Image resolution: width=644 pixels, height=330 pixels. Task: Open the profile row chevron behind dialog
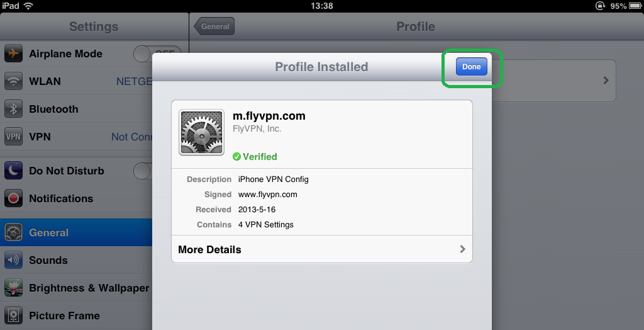coord(606,80)
